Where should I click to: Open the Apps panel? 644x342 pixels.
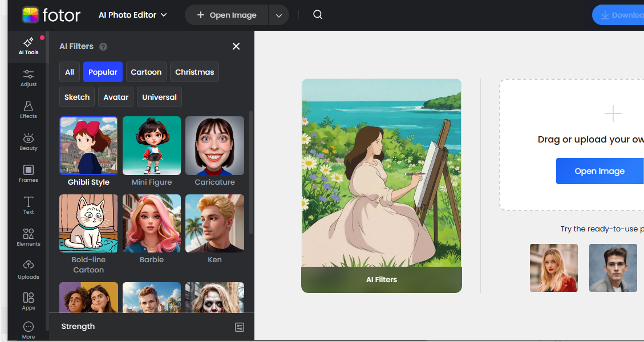(x=29, y=302)
